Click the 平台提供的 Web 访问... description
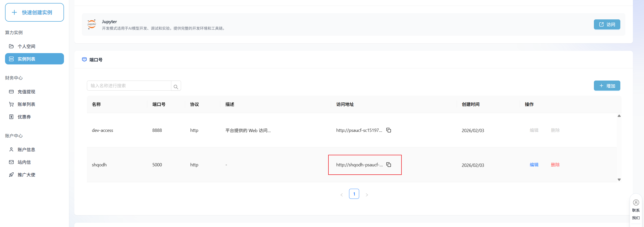644x227 pixels. (x=248, y=130)
